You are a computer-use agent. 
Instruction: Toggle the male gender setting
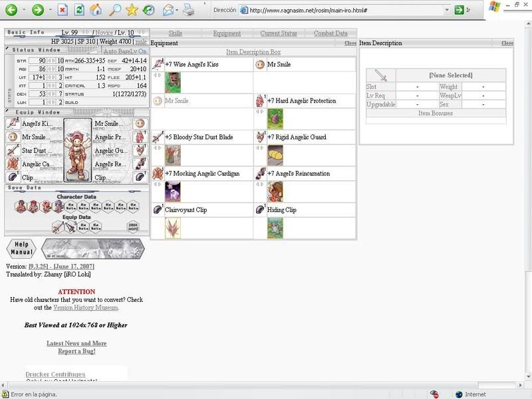[x=141, y=42]
